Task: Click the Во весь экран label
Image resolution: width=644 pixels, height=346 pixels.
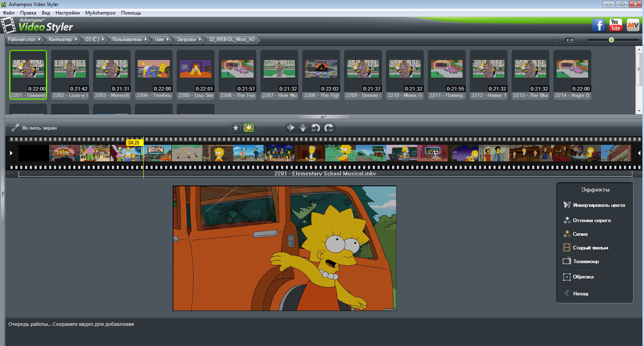Action: (39, 128)
